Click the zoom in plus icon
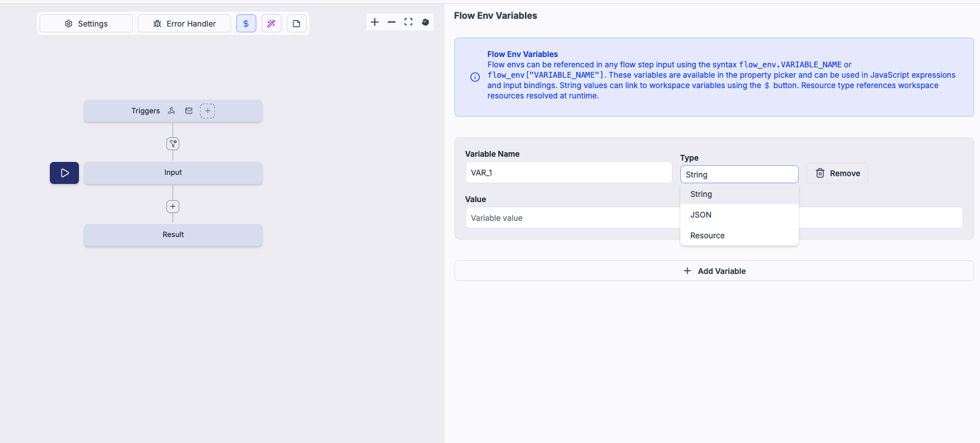 click(375, 21)
